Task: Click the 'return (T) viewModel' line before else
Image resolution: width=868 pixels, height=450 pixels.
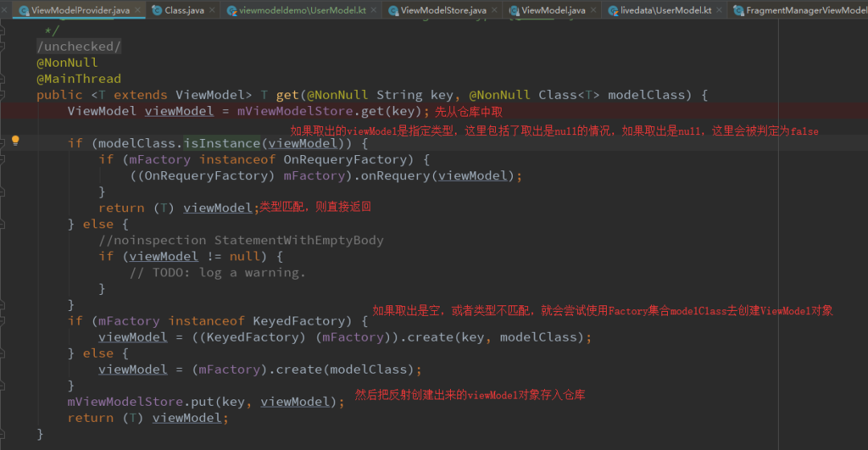Action: coord(178,208)
